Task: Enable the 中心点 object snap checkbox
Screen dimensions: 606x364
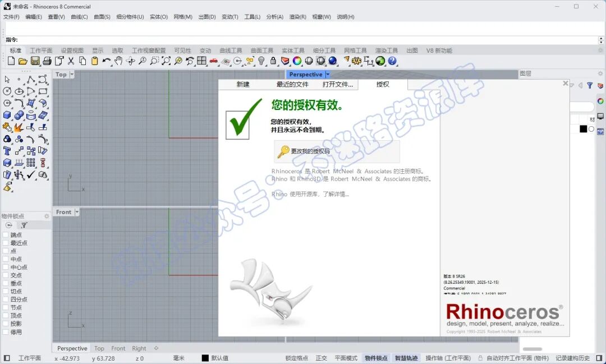Action: (6, 268)
